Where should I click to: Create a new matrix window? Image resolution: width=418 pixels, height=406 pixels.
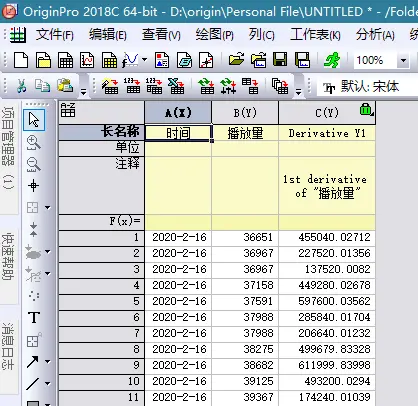pos(109,60)
